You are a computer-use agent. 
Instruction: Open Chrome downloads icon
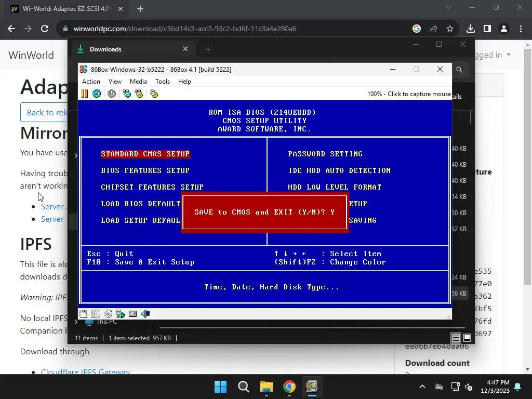pyautogui.click(x=471, y=29)
